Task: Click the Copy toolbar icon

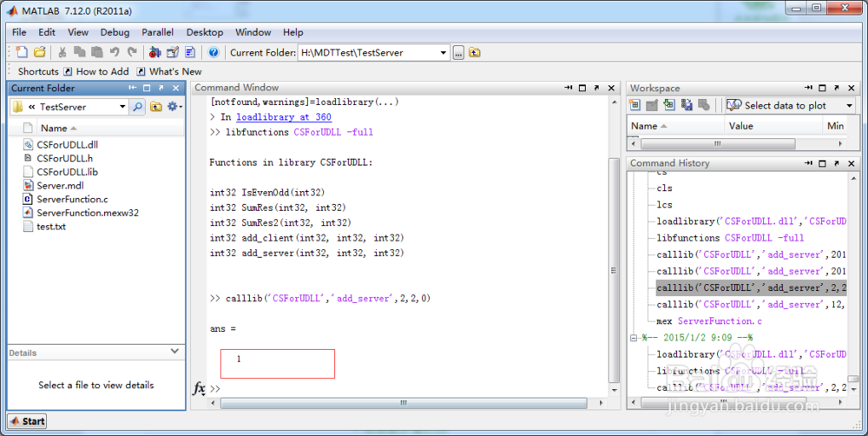Action: coord(80,52)
